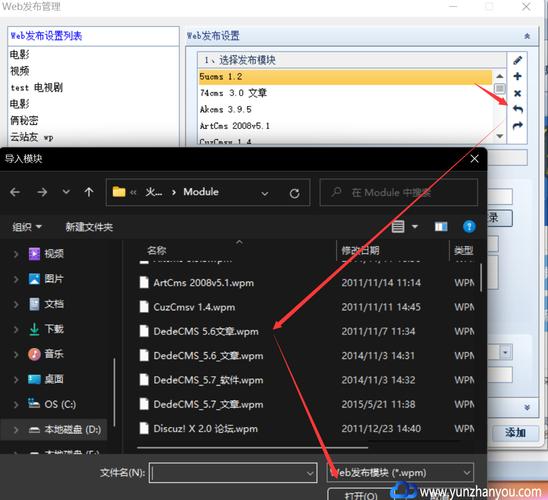Click the search Module field
548x500 pixels.
click(399, 193)
